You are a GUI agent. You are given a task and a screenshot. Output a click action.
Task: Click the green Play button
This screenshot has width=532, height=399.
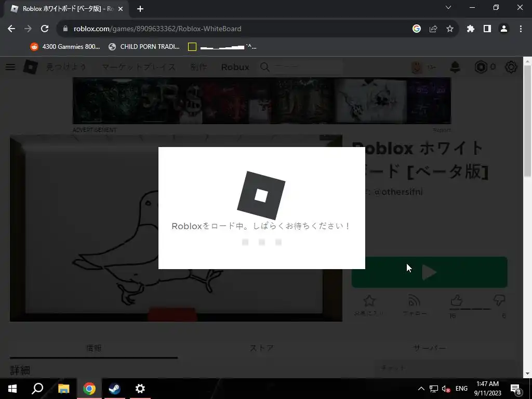point(430,272)
